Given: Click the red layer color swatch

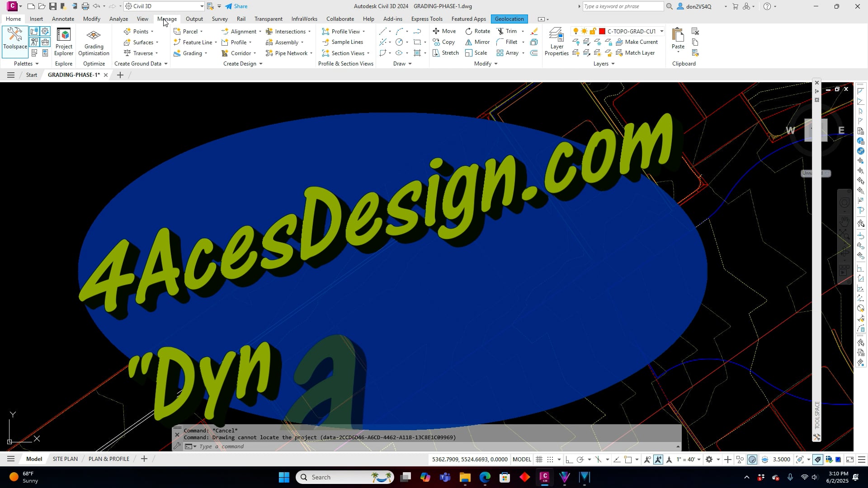Looking at the screenshot, I should tap(602, 31).
